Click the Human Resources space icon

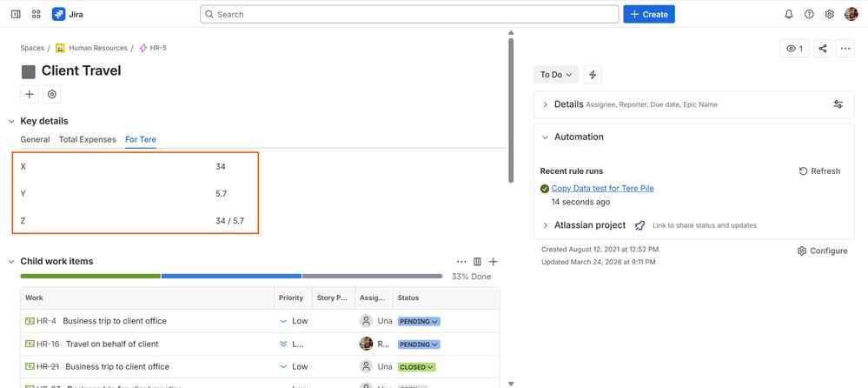tap(60, 48)
